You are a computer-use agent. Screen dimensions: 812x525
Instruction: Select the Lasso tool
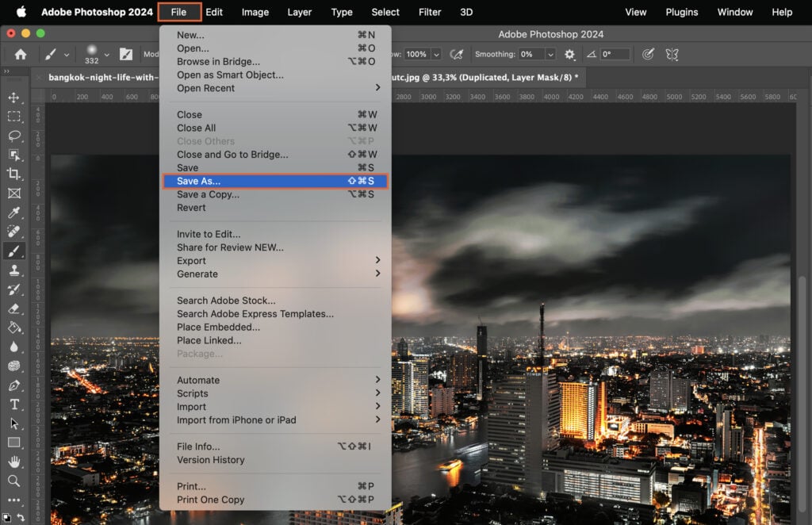(16, 136)
